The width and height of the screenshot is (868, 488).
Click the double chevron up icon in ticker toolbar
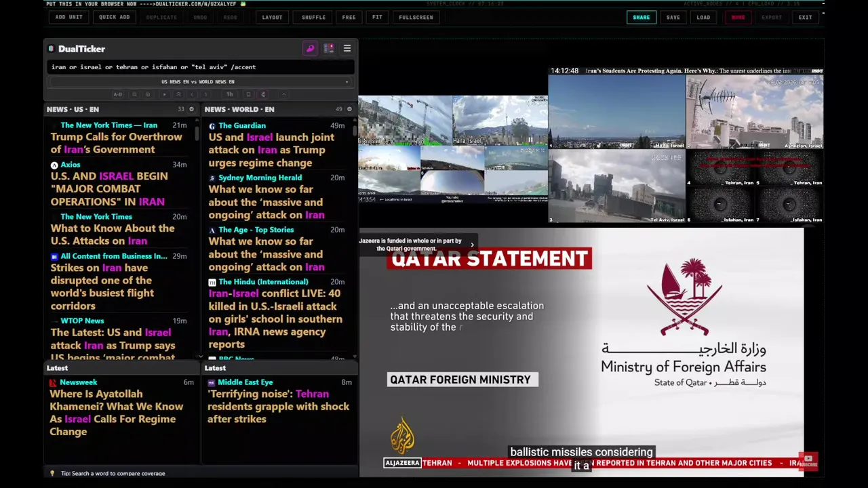coord(178,94)
